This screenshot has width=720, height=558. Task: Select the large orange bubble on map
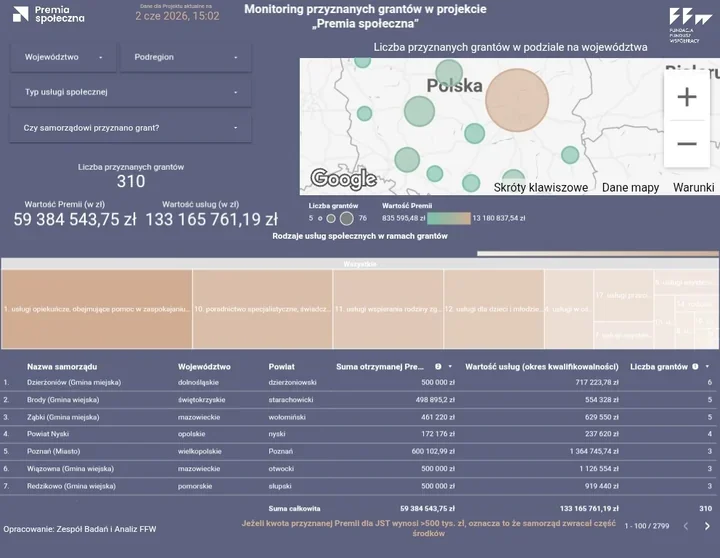[x=517, y=101]
